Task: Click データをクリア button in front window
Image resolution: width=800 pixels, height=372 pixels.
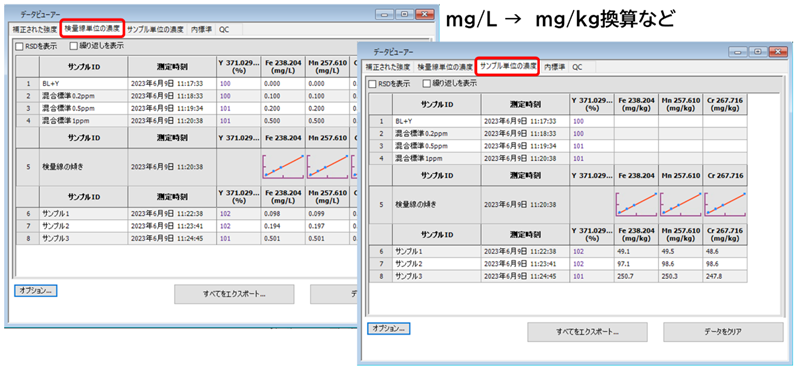Action: pos(723,332)
